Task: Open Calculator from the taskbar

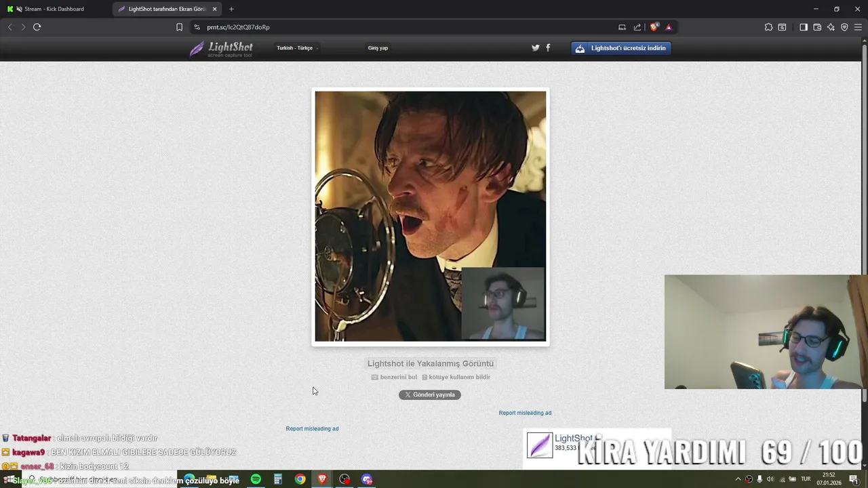Action: (278, 479)
